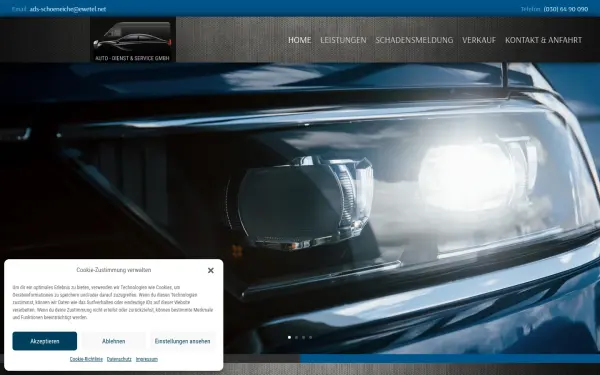This screenshot has height=375, width=600.
Task: Click the Akzeptieren button
Action: click(45, 341)
